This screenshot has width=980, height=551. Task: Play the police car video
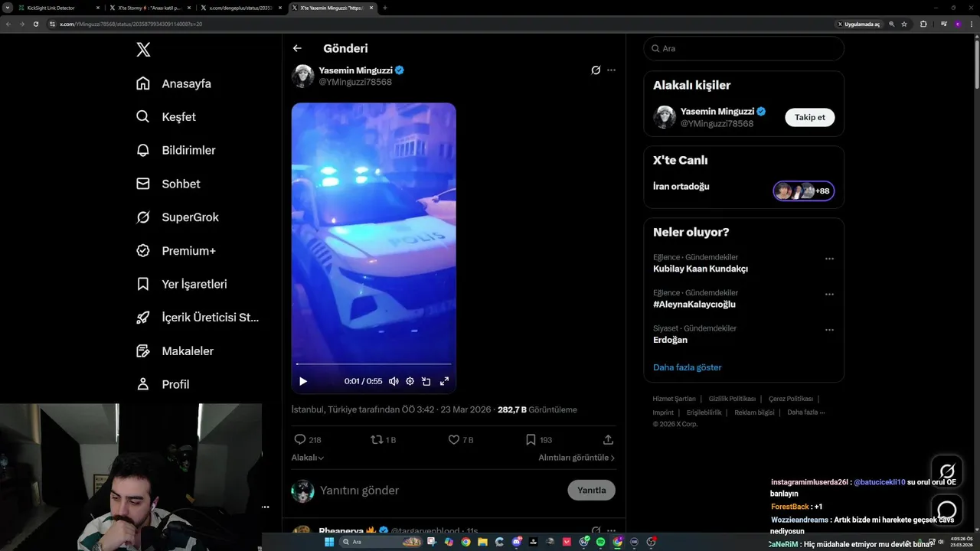tap(303, 381)
